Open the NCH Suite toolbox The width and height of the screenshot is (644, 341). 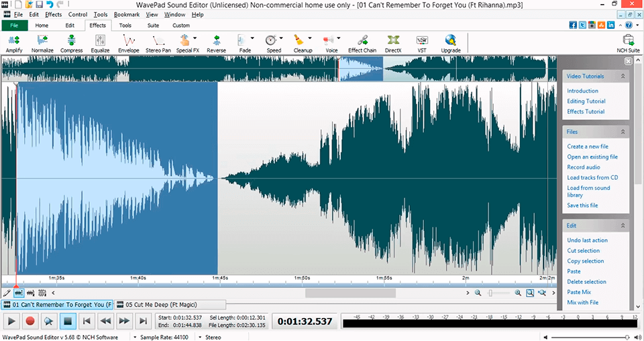(628, 44)
